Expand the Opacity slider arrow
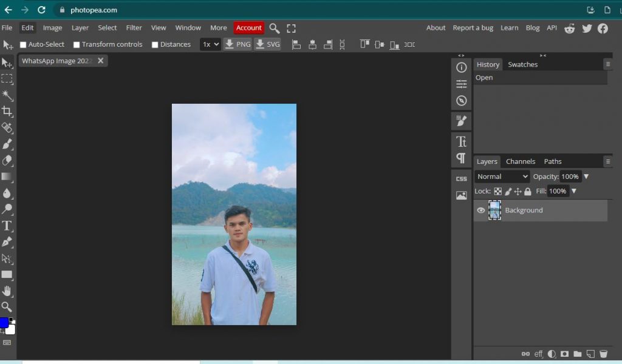Image resolution: width=622 pixels, height=364 pixels. coord(586,177)
